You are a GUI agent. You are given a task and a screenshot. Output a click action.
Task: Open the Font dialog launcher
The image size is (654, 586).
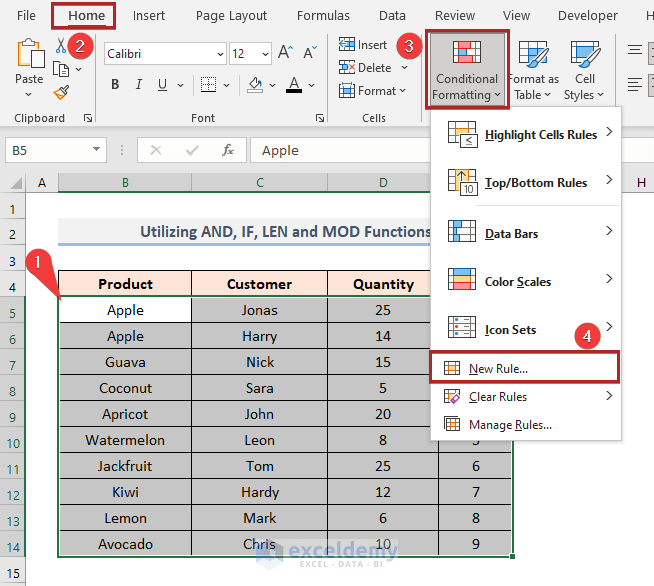tap(320, 118)
